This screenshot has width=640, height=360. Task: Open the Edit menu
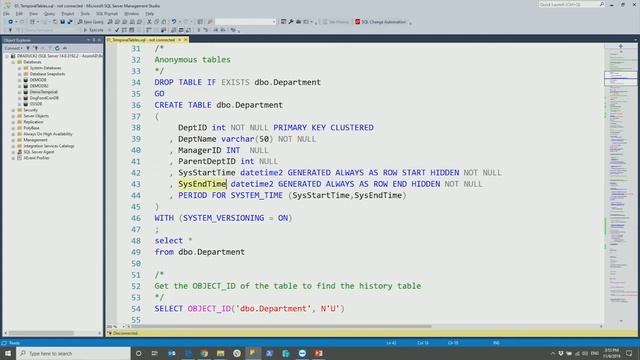(x=19, y=13)
